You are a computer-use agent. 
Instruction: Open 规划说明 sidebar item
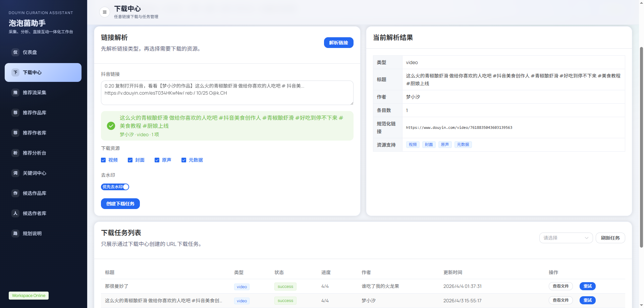click(x=43, y=234)
